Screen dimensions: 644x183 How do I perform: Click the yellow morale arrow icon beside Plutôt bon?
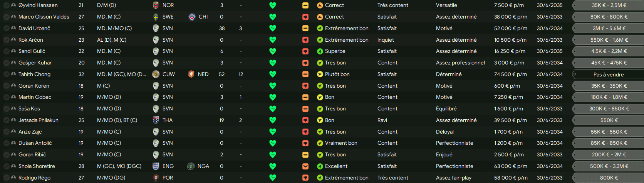[x=320, y=74]
